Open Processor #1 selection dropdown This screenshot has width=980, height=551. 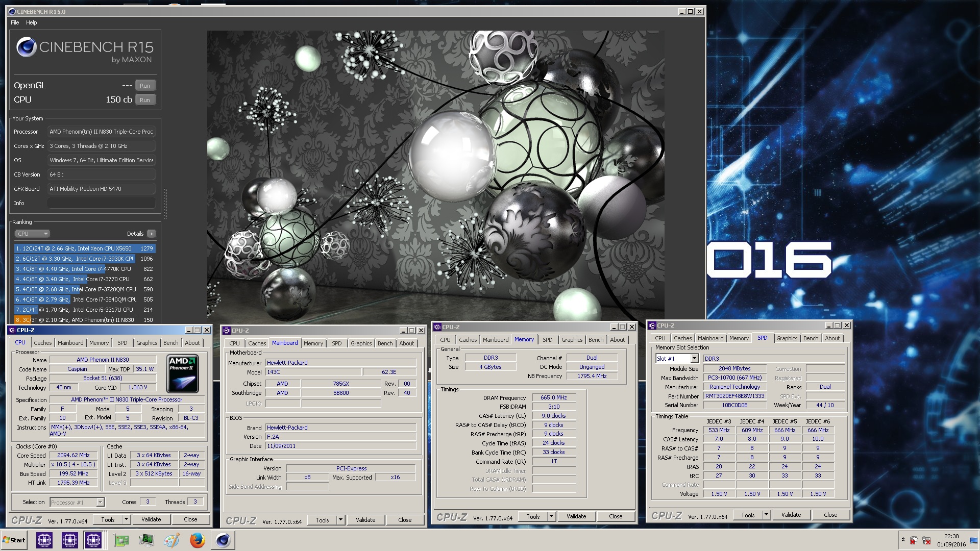tap(100, 503)
